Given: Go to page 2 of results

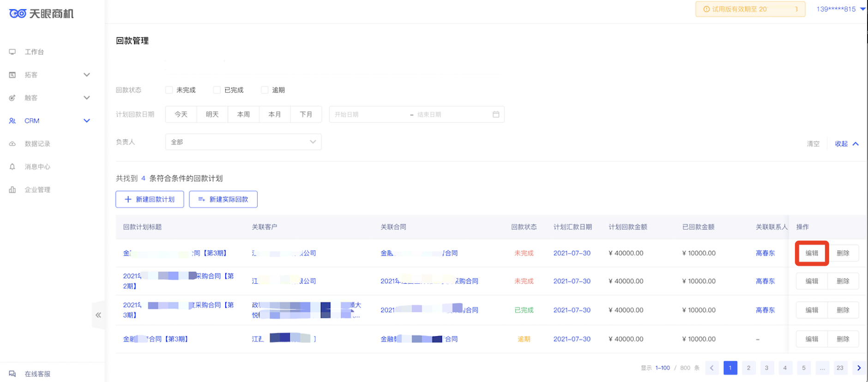Looking at the screenshot, I should 748,368.
